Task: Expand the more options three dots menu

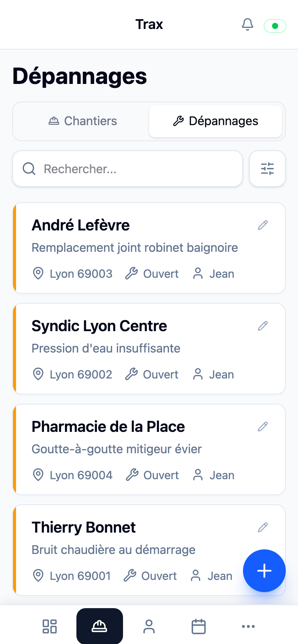Action: tap(248, 626)
